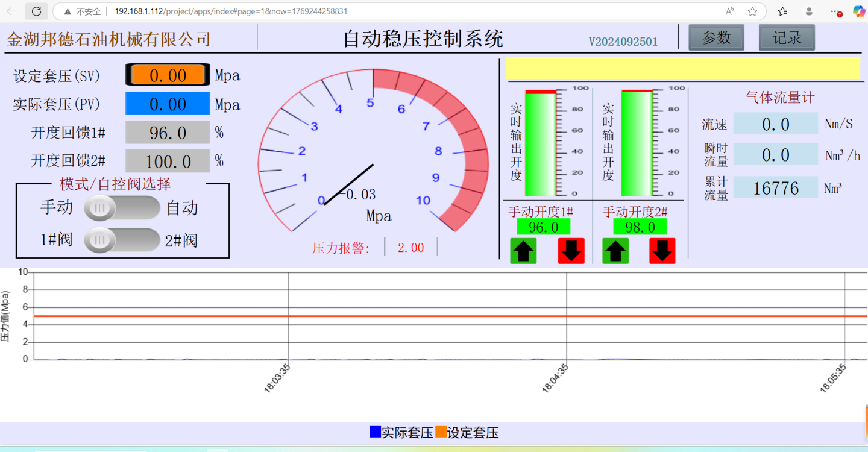This screenshot has height=452, width=868.
Task: Open the Copilot sidebar icon
Action: tap(859, 11)
